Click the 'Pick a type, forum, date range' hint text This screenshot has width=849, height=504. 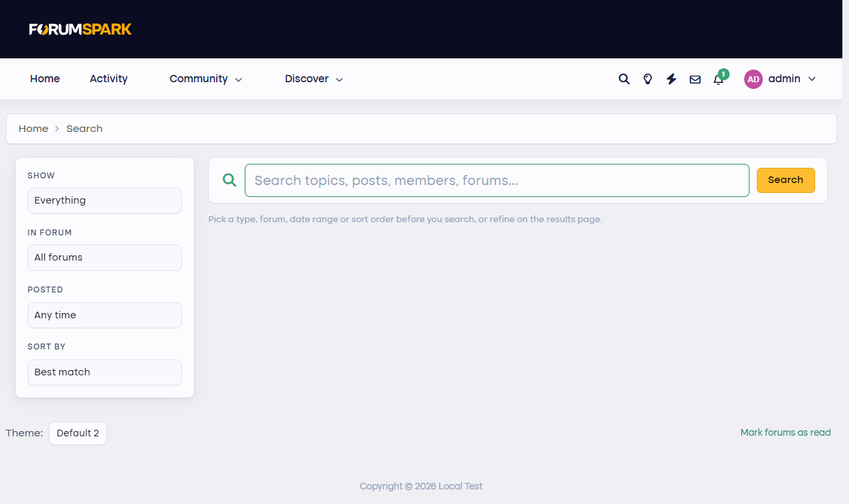point(405,219)
